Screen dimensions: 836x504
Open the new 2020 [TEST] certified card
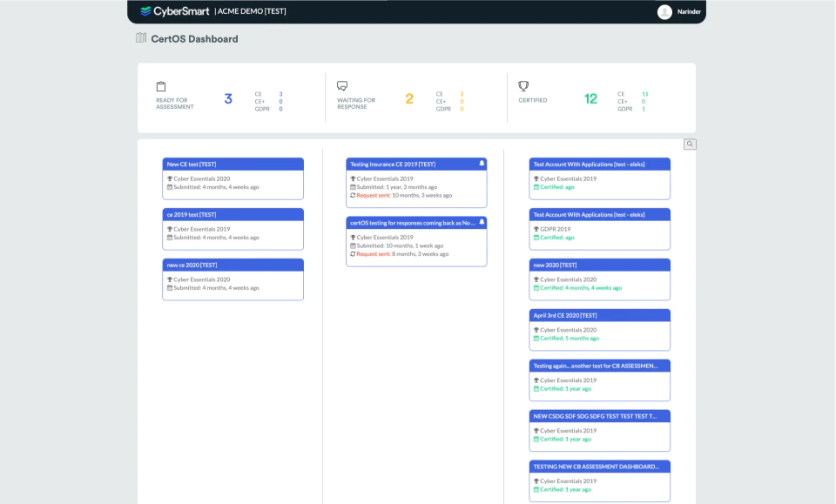tap(600, 279)
